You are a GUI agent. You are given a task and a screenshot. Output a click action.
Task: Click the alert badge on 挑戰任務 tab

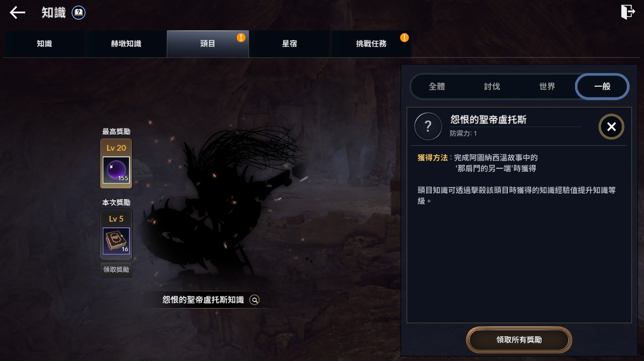(404, 37)
